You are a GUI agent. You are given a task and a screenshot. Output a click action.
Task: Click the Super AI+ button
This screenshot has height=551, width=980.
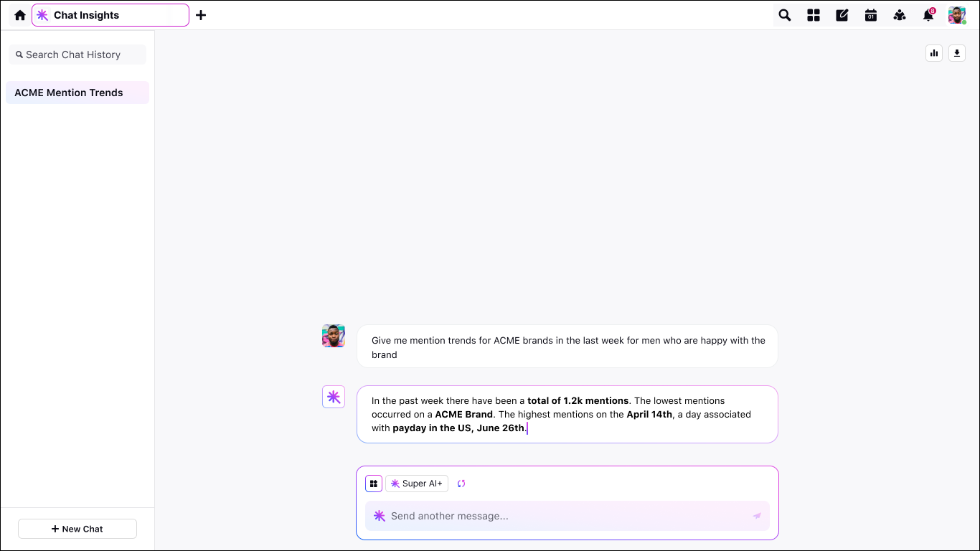(x=417, y=484)
